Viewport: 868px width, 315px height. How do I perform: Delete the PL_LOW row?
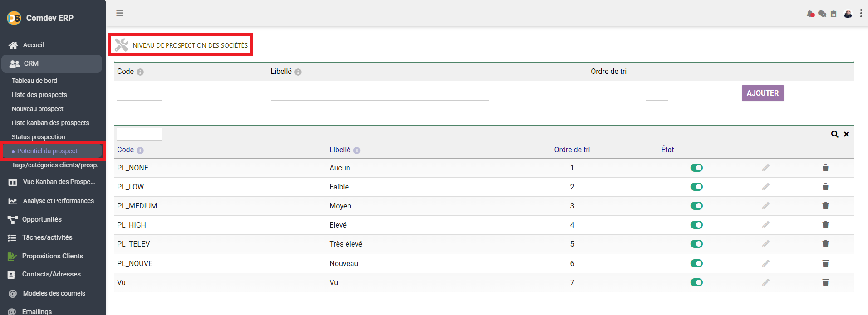pyautogui.click(x=825, y=187)
